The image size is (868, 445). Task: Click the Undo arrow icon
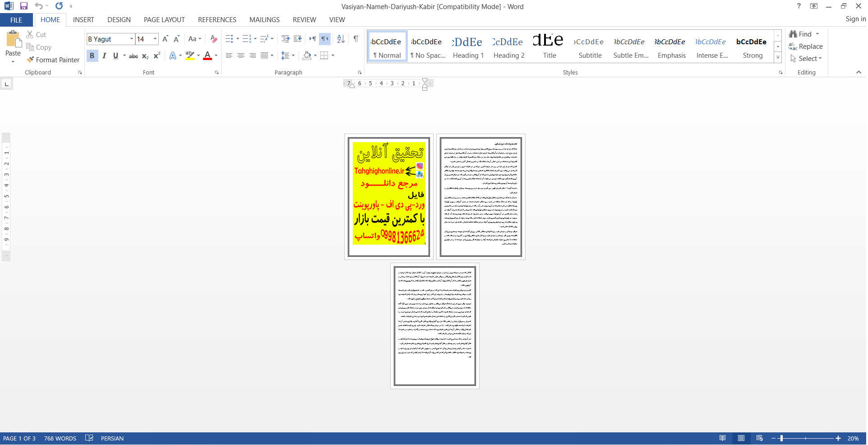(39, 6)
